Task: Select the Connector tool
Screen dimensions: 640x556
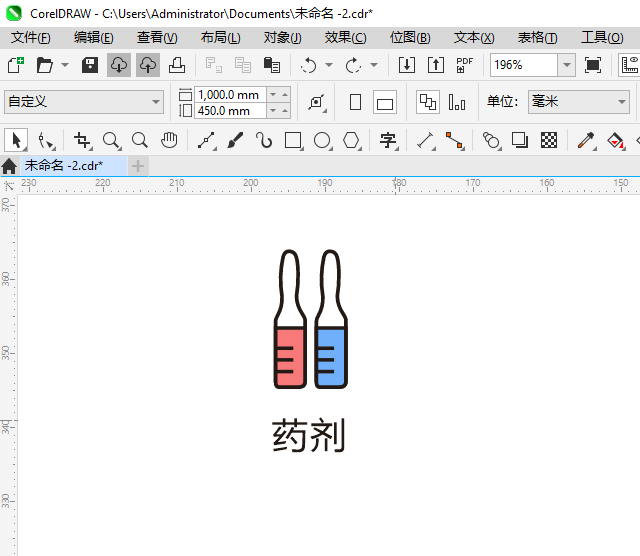Action: pos(455,141)
